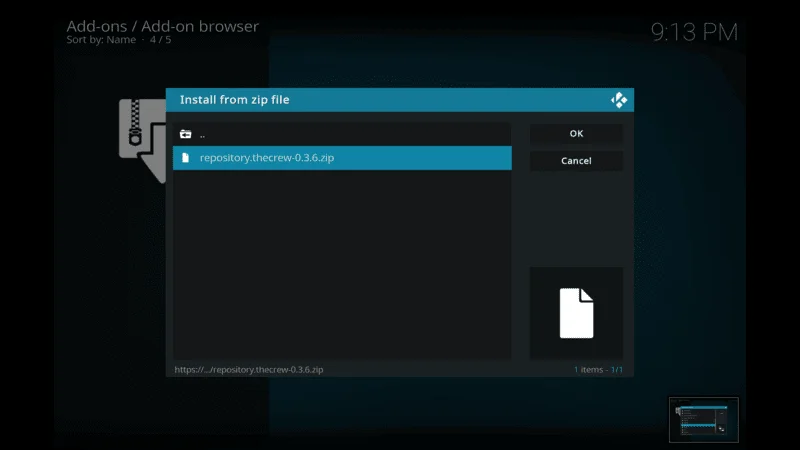Viewport: 800px width, 450px height.
Task: Click the small preview thumbnail at bottom right
Action: 704,419
